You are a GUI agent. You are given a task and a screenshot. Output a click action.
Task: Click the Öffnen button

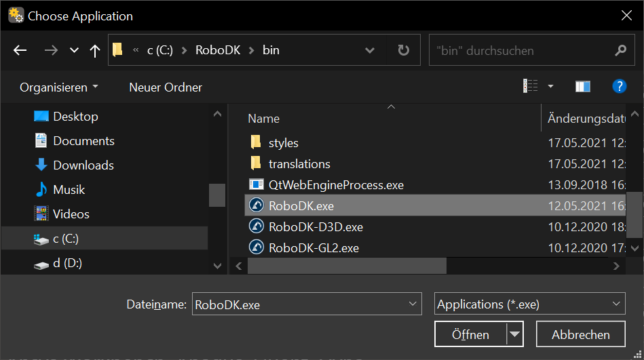click(x=471, y=334)
